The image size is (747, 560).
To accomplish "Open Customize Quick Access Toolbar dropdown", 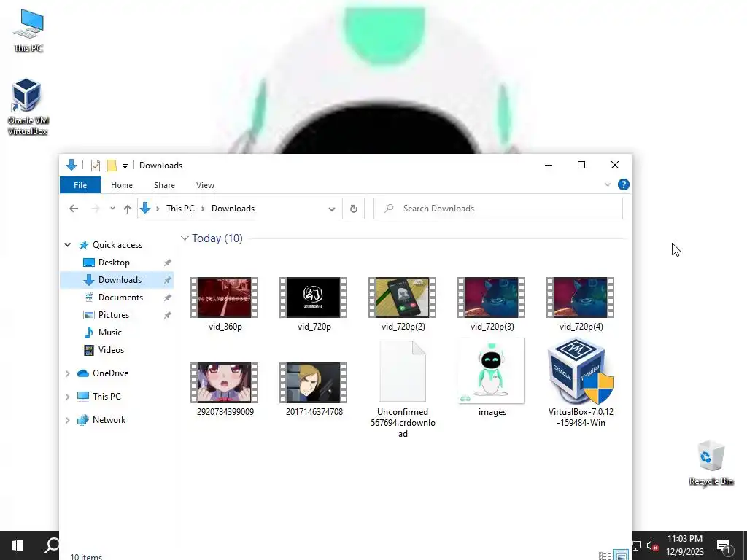I will (x=125, y=166).
